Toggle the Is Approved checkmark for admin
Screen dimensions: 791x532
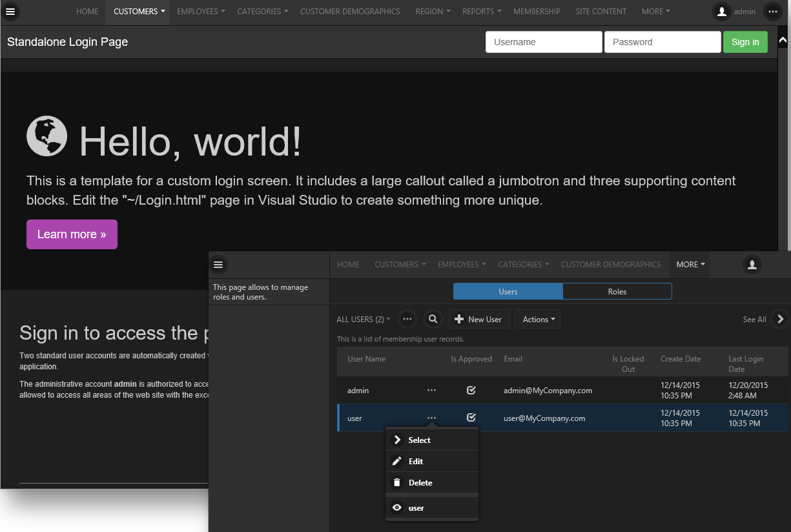(471, 390)
